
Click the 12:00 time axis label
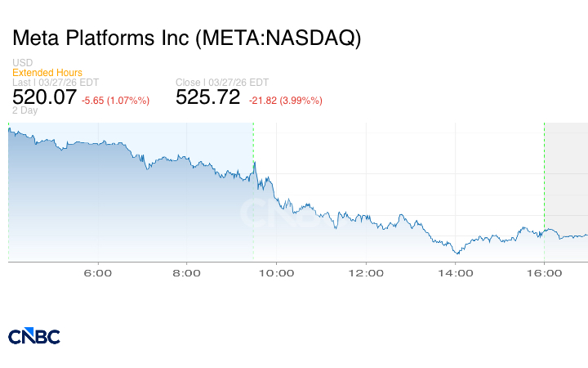[365, 273]
